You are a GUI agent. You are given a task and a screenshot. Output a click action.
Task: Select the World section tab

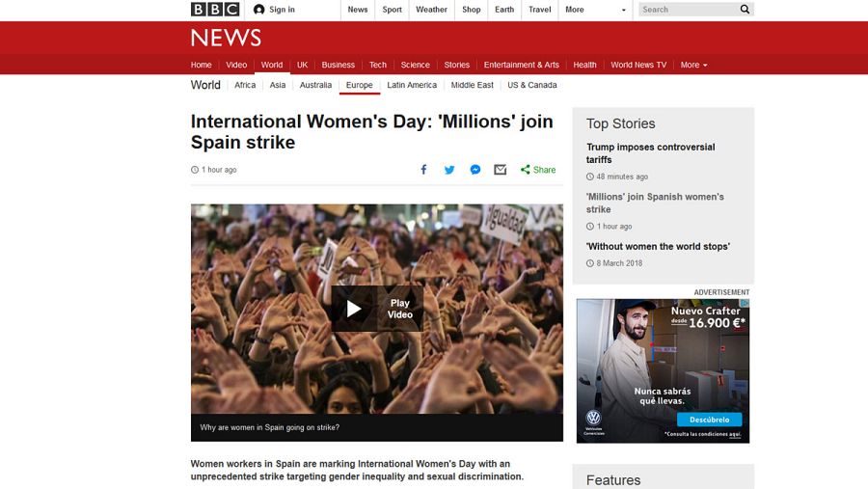tap(272, 65)
